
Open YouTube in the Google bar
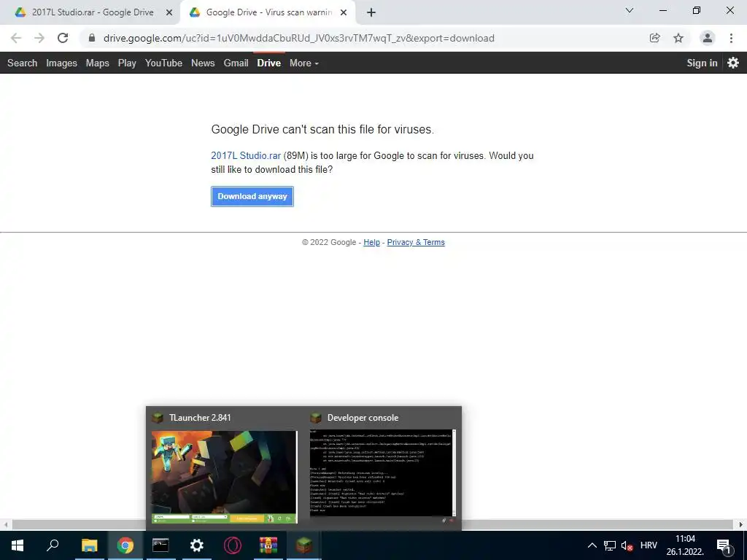163,63
